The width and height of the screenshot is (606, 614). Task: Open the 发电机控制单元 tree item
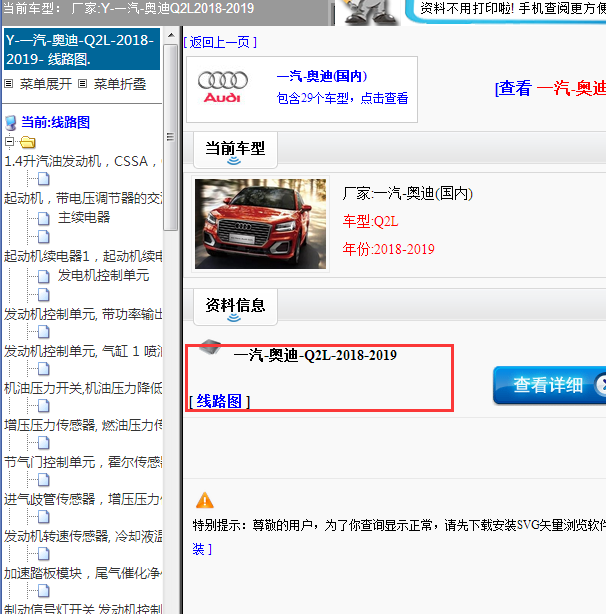click(x=103, y=275)
